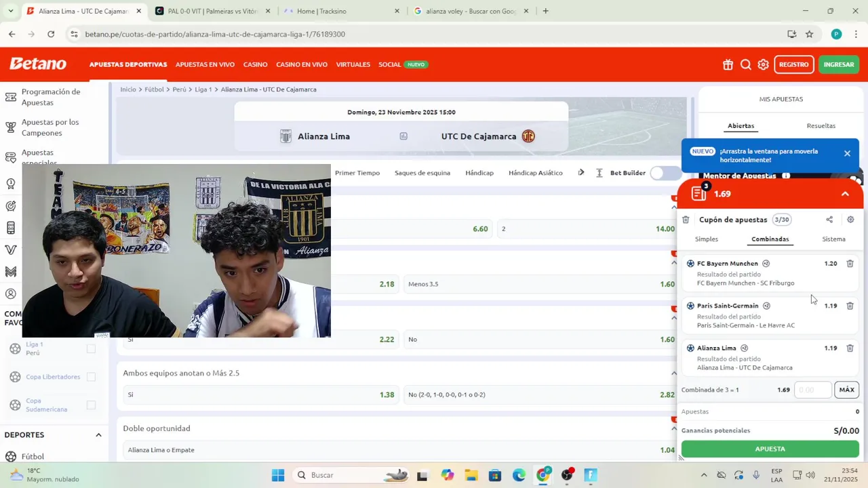This screenshot has width=868, height=488.
Task: Remove the FC Bayern Munchen selection
Action: [850, 264]
